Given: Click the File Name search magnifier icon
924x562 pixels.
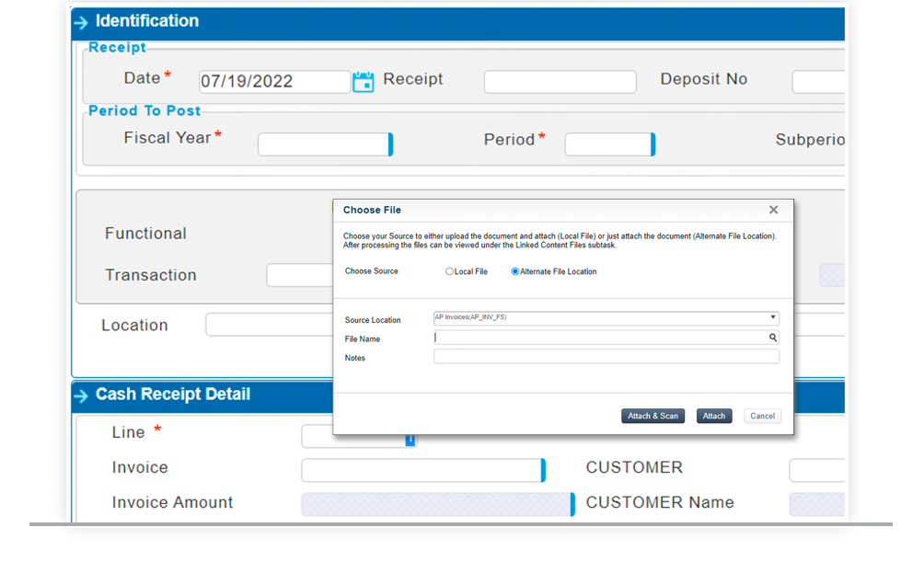Looking at the screenshot, I should [773, 338].
